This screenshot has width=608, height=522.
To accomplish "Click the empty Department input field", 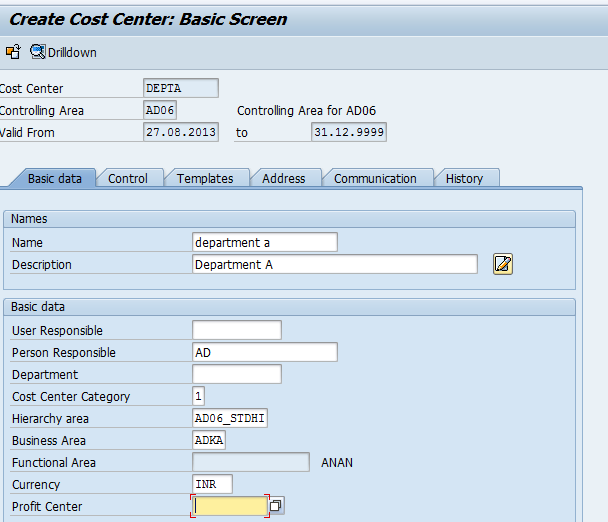I will pos(237,374).
